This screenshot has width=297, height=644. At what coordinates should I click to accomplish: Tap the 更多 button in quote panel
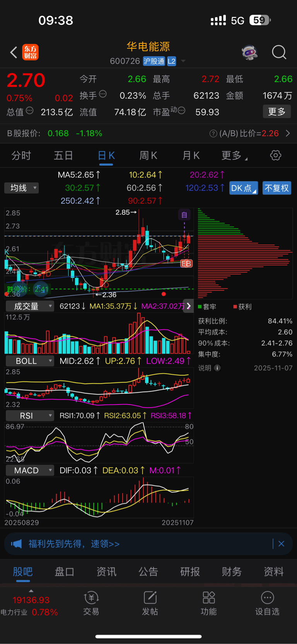277,112
